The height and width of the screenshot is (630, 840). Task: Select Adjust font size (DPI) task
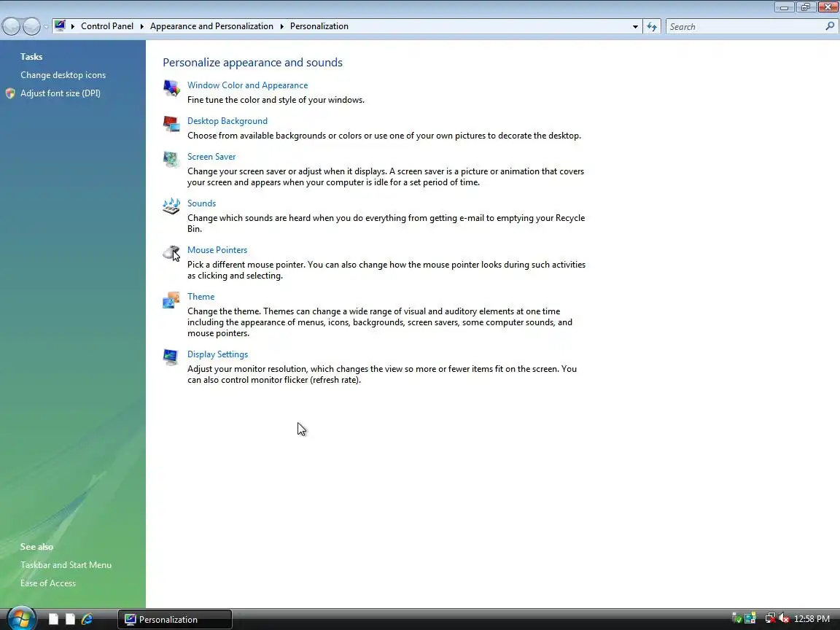[61, 93]
